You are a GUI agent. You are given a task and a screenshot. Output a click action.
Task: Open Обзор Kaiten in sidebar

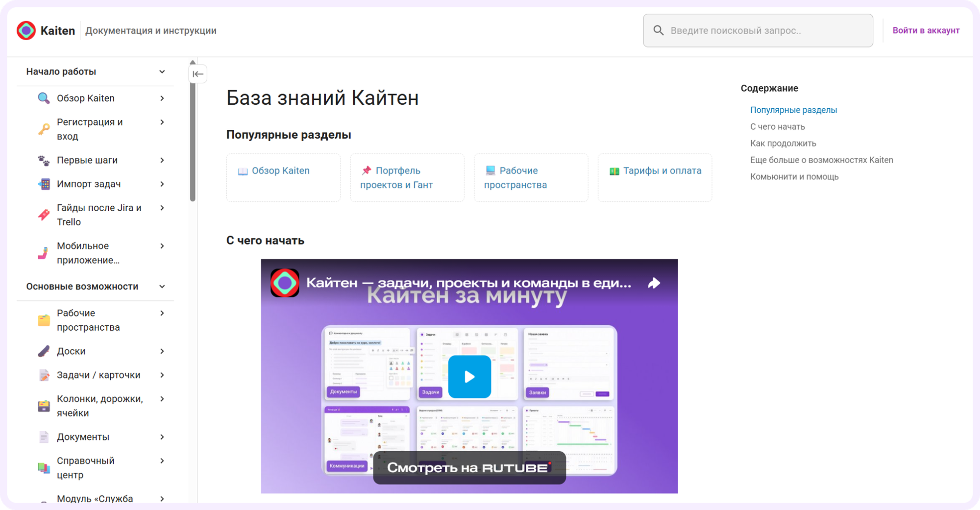tap(86, 98)
